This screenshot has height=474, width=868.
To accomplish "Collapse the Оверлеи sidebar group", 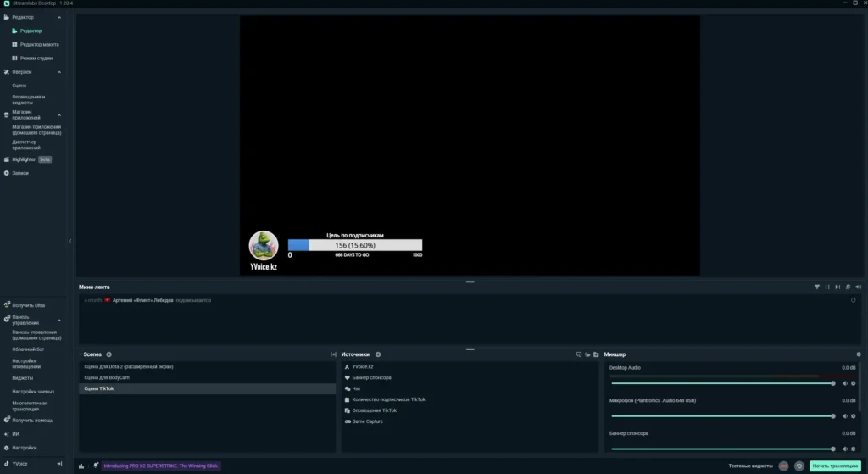I will point(58,72).
